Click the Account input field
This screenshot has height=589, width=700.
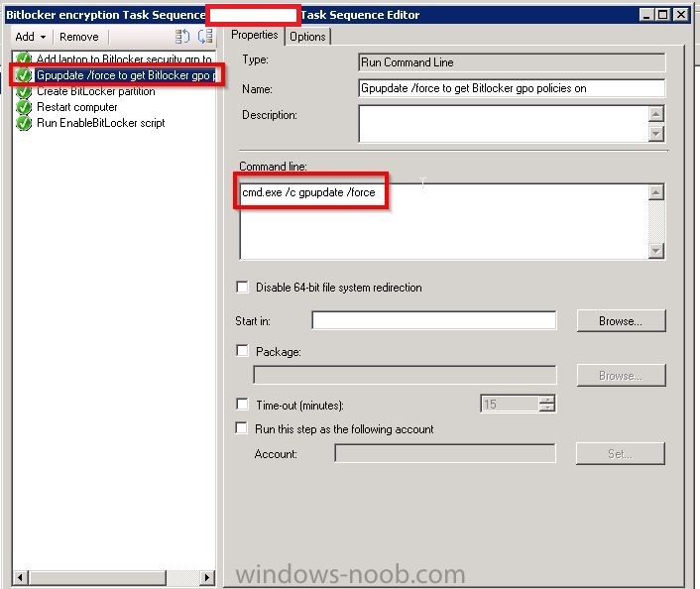pyautogui.click(x=445, y=453)
